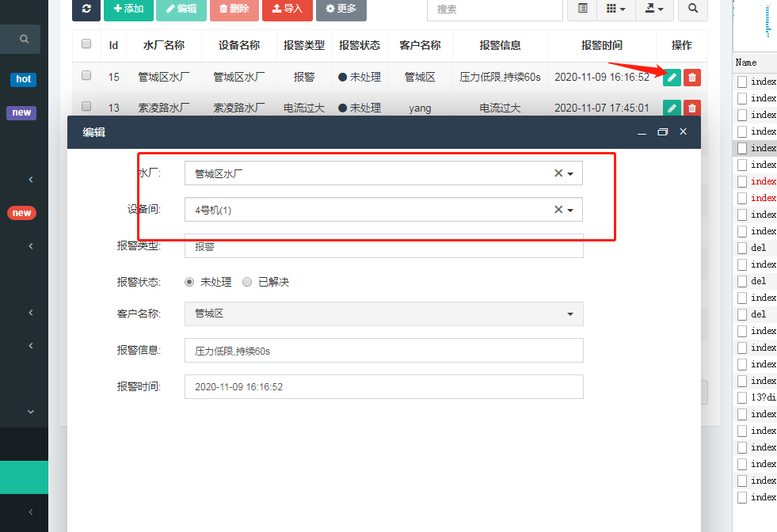Screen dimensions: 777x532
Task: Open the 客户名称 dropdown in the dialog
Action: (569, 314)
